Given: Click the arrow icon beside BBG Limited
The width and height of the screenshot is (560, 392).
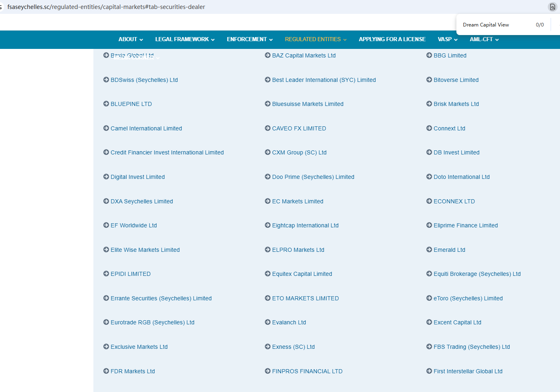Looking at the screenshot, I should [x=429, y=55].
